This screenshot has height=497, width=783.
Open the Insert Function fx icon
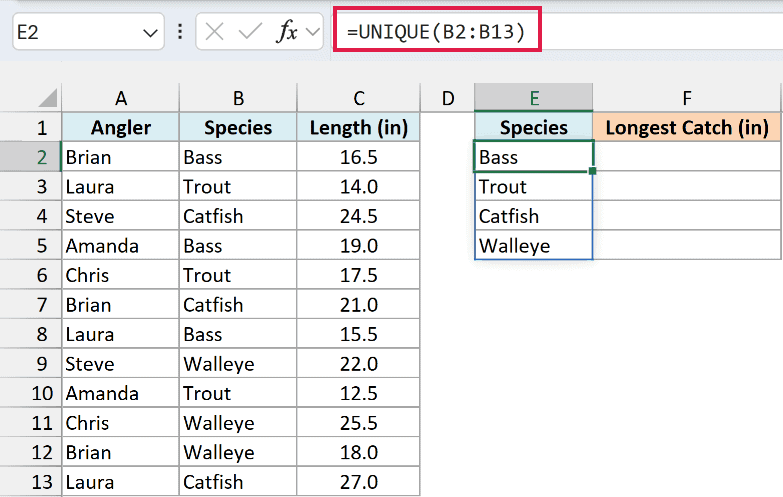coord(287,32)
